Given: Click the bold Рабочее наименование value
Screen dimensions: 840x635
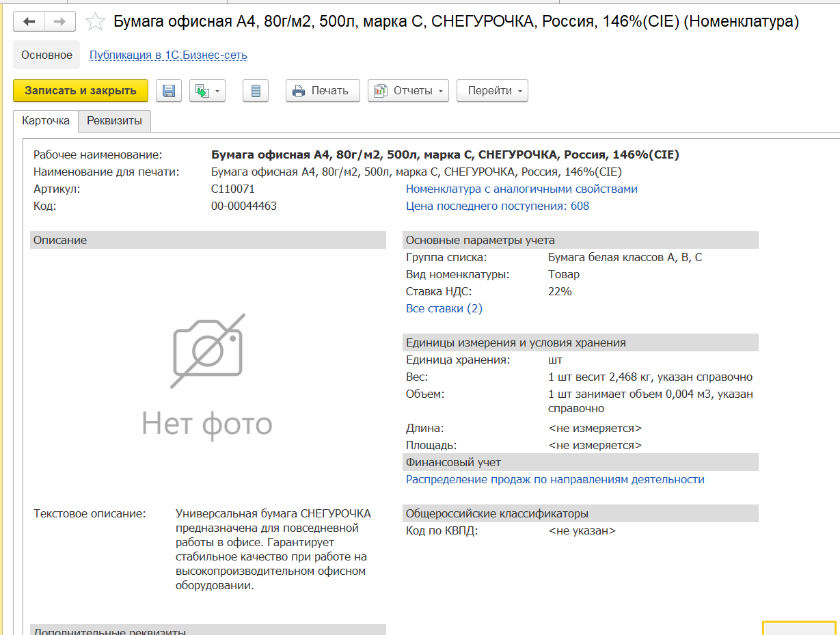Looking at the screenshot, I should pyautogui.click(x=445, y=154).
